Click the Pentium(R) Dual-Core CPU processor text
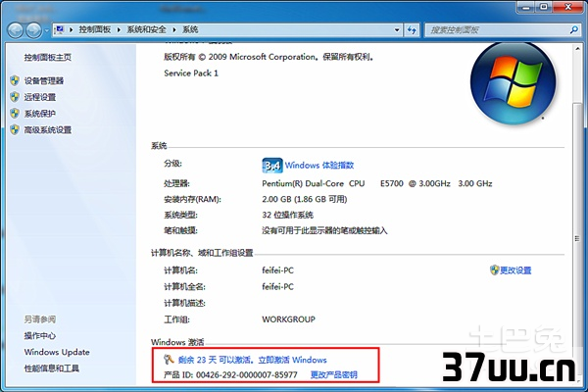Screen dimensions: 588x392 point(377,183)
